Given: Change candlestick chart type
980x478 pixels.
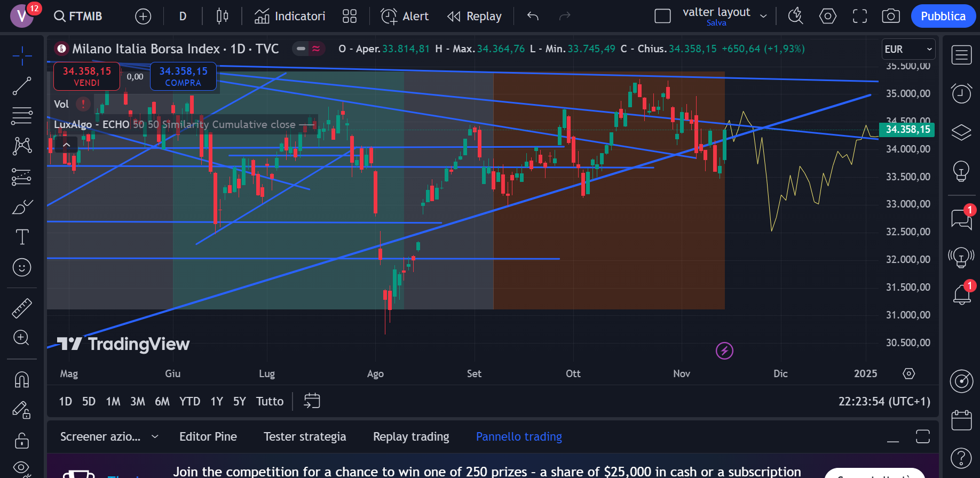Looking at the screenshot, I should (x=222, y=17).
